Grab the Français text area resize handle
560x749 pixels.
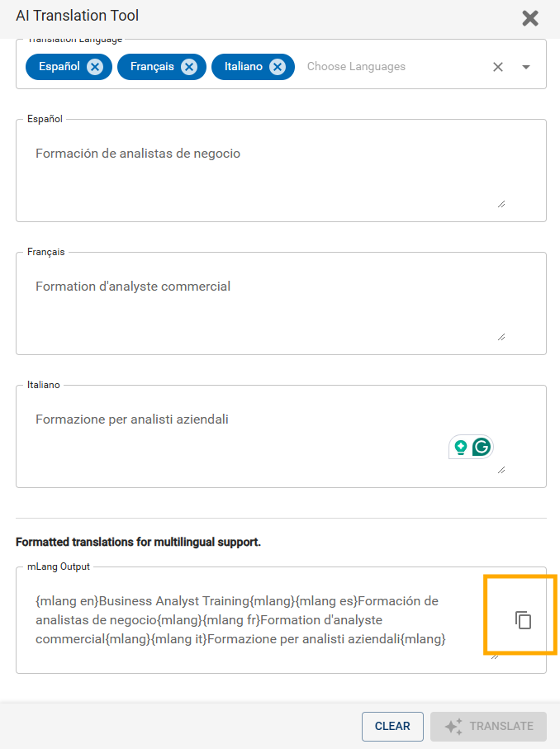pos(501,337)
